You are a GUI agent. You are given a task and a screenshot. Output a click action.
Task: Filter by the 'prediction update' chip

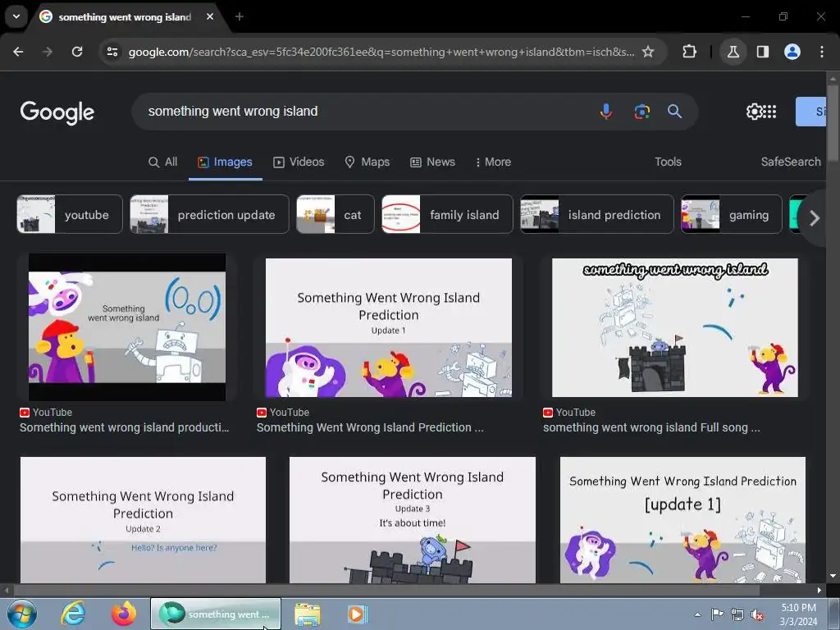[209, 214]
